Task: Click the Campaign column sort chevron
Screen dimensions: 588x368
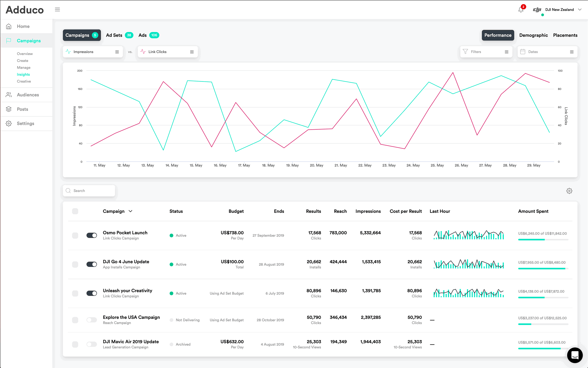Action: pos(131,211)
